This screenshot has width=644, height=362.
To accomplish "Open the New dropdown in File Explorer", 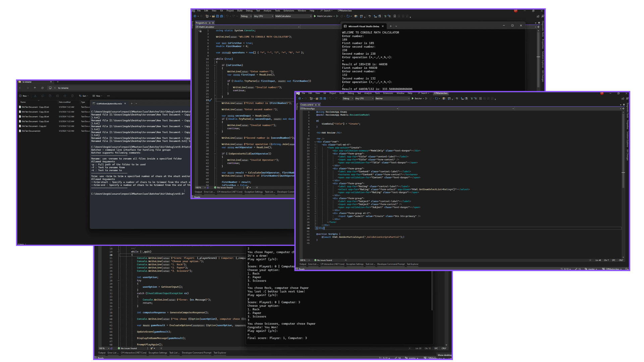I will pyautogui.click(x=24, y=96).
